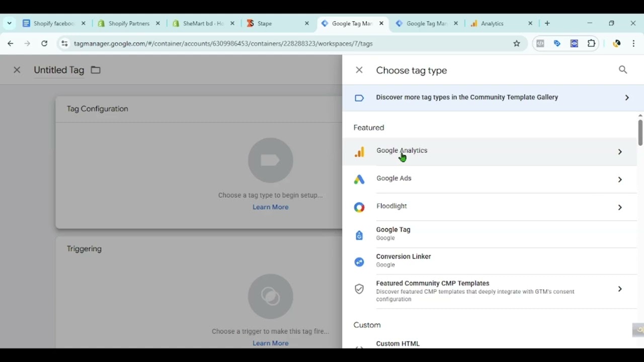Image resolution: width=644 pixels, height=362 pixels.
Task: Click the tag type list scrollbar
Action: (640, 132)
